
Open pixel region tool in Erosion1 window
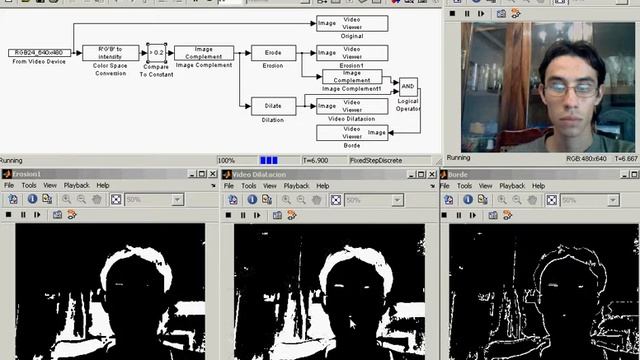[x=47, y=199]
